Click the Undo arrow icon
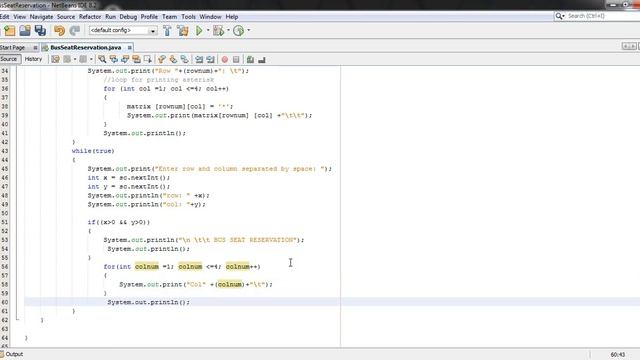640x360 pixels. pyautogui.click(x=59, y=31)
